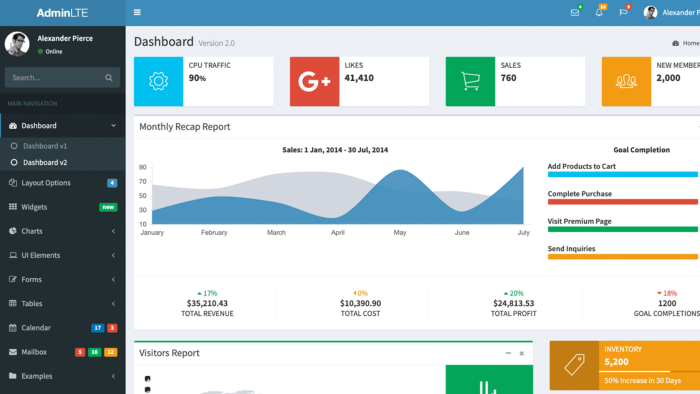This screenshot has height=394, width=700.
Task: Open the Mailbox menu item
Action: coord(62,352)
